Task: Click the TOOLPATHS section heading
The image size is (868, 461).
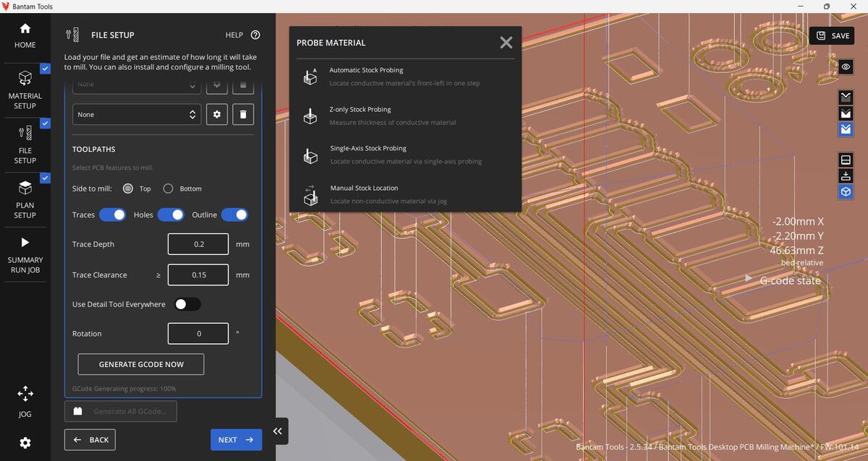Action: point(93,150)
